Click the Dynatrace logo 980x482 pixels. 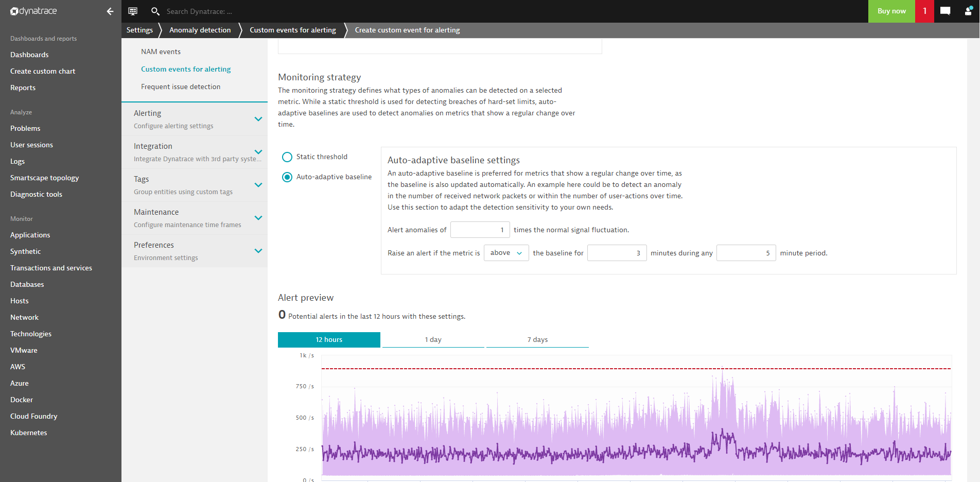(33, 11)
